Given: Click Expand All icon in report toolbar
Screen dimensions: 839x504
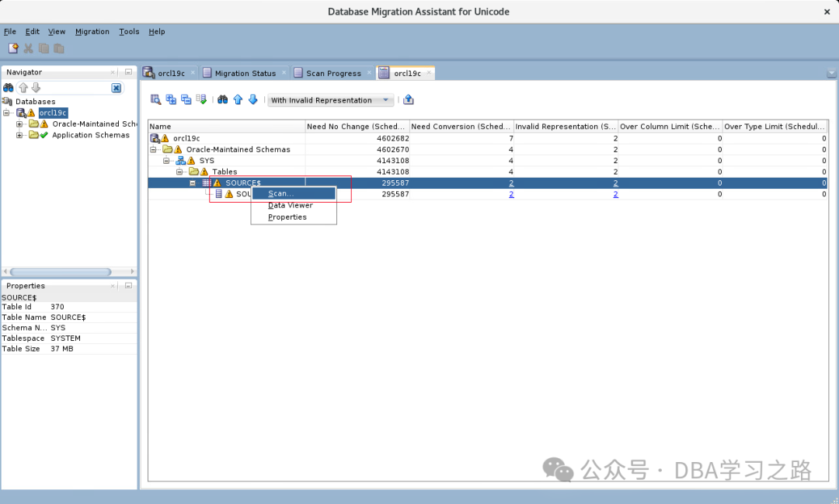Looking at the screenshot, I should (x=171, y=99).
